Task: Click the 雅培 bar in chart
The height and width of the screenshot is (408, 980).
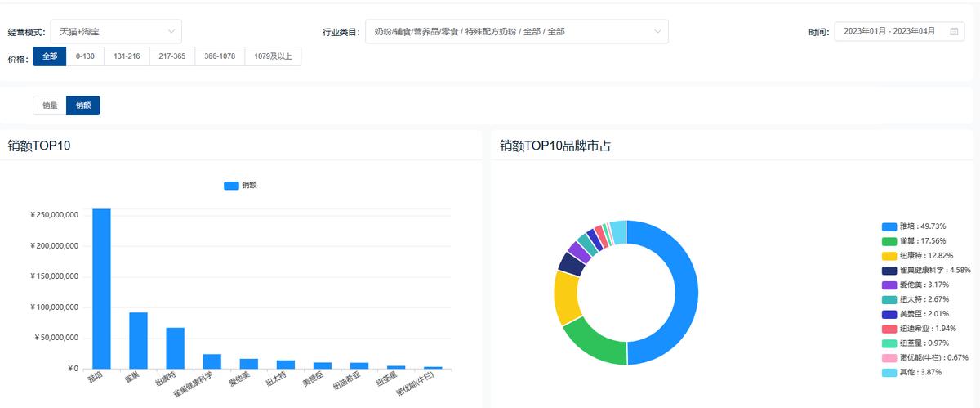Action: tap(101, 289)
